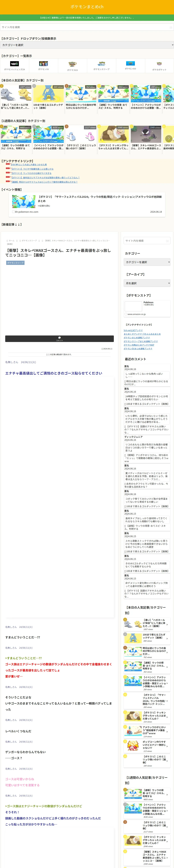Open comment link 去年のセフクラン可愛かった
Screen dimensions: 174x868
pyautogui.click(x=146, y=485)
